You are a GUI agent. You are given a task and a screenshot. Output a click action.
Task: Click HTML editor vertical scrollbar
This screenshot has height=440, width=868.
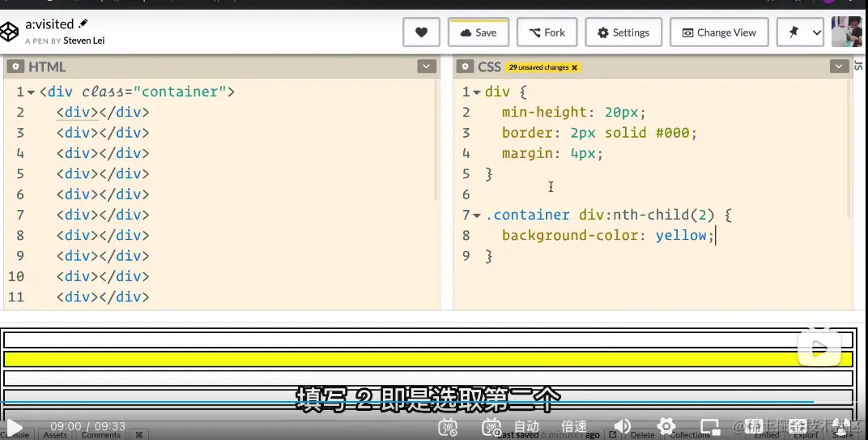click(436, 139)
